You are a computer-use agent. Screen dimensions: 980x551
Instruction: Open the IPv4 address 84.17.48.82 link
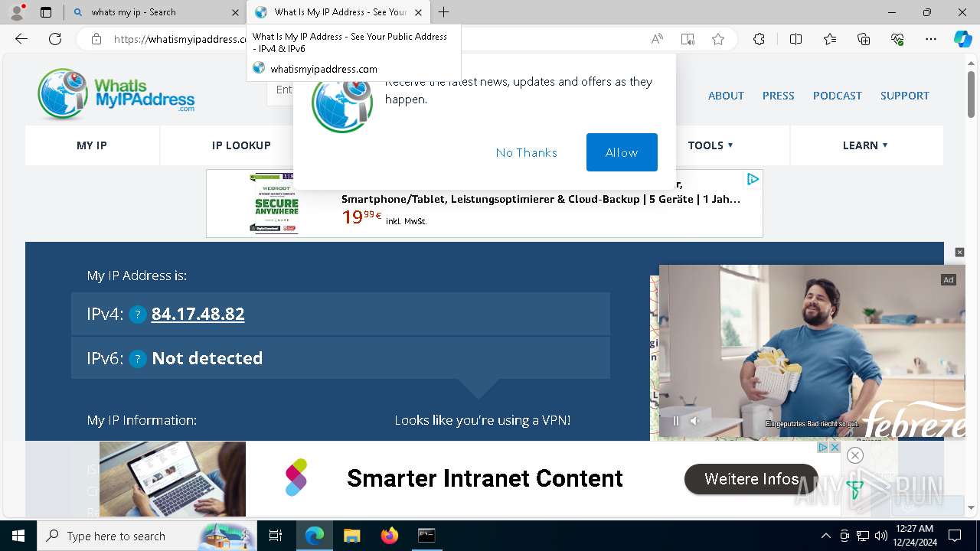pos(198,314)
